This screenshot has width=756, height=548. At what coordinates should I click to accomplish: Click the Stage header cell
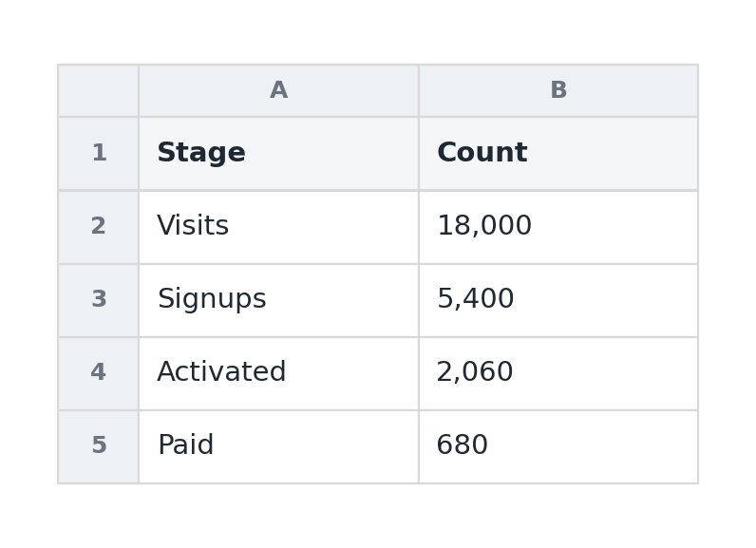click(x=278, y=153)
